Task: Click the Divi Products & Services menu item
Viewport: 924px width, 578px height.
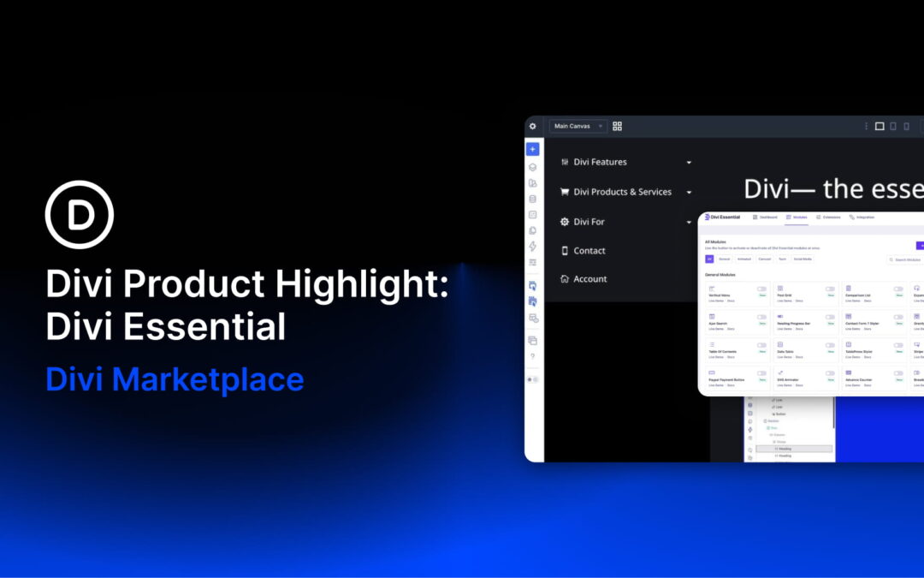Action: click(x=622, y=192)
